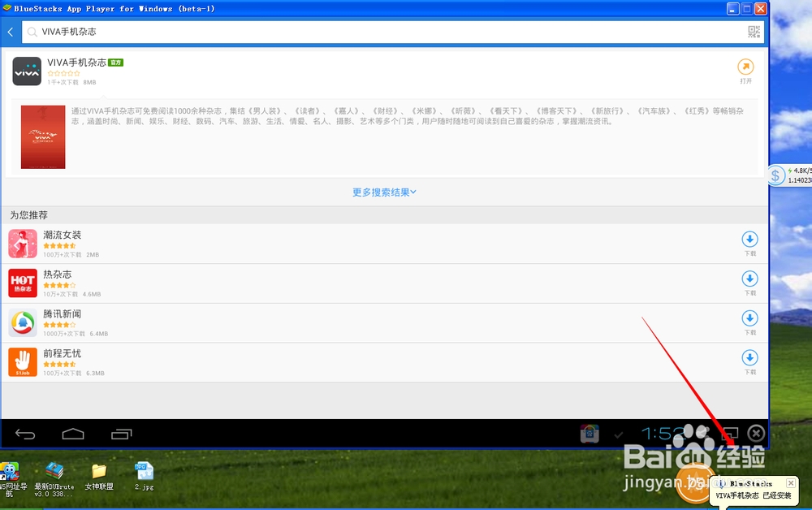
Task: Click 腾讯新闻 app title
Action: [63, 313]
